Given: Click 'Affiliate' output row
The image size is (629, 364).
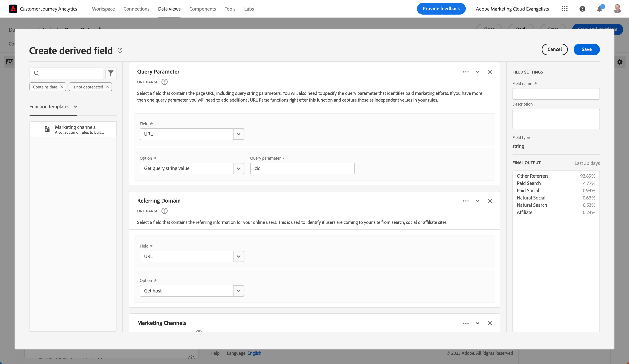Looking at the screenshot, I should coord(556,212).
